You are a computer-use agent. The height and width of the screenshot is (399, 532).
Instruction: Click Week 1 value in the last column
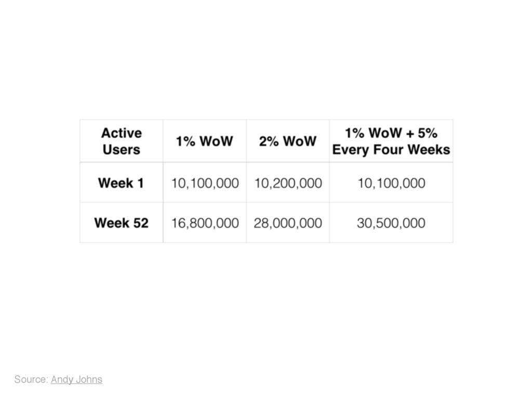[x=391, y=183]
